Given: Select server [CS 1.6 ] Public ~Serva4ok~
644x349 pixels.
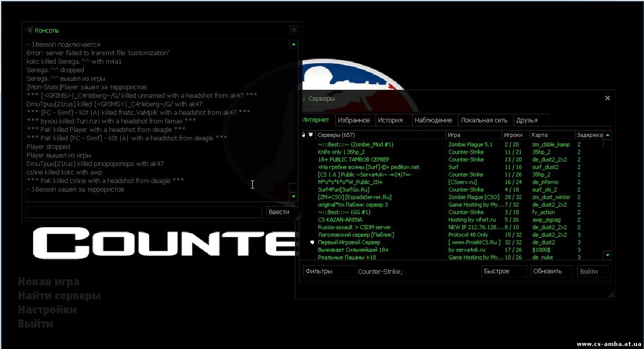Looking at the screenshot, I should tap(451, 174).
